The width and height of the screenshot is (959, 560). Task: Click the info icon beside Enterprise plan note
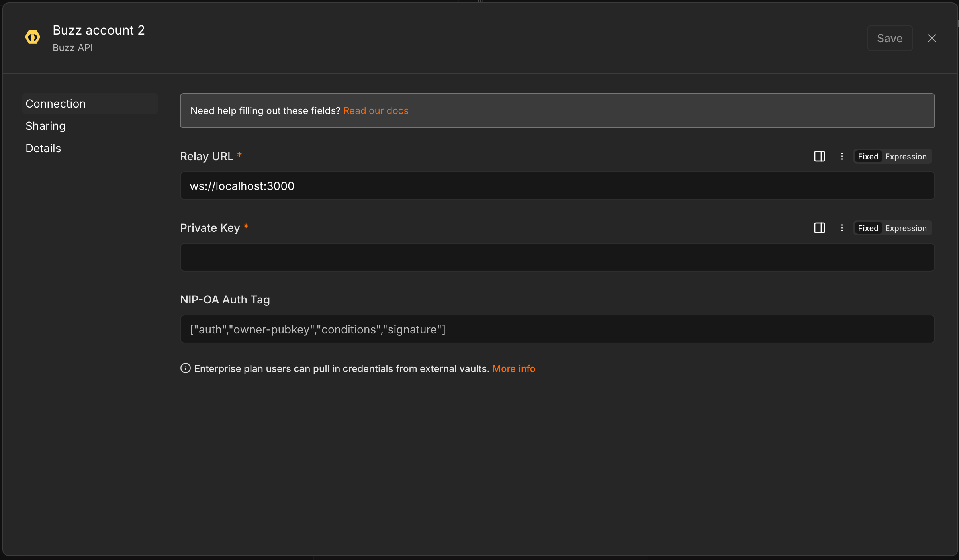point(185,368)
